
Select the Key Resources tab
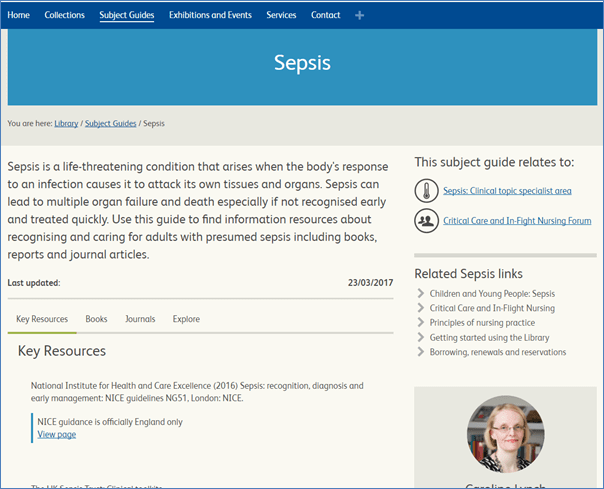point(43,319)
